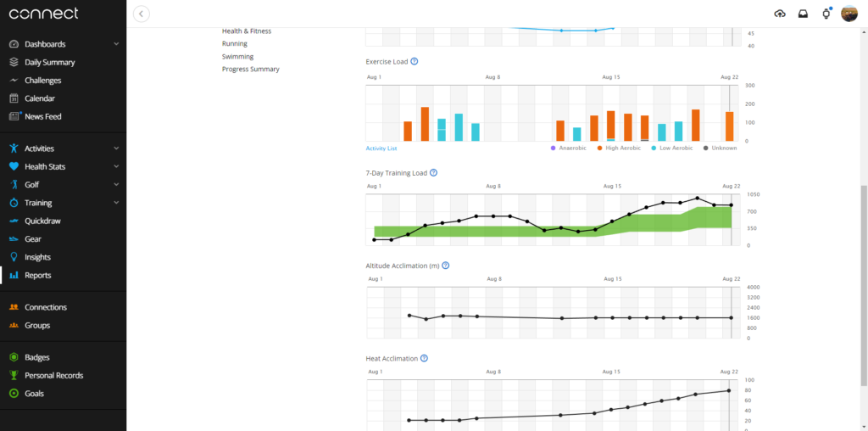Open help for 7-Day Training Load
Viewport: 868px width, 431px height.
point(433,173)
